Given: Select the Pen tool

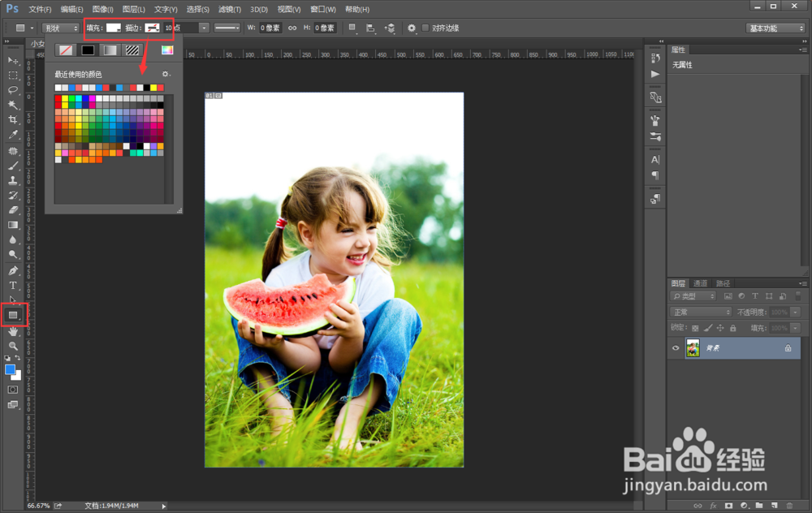Looking at the screenshot, I should pyautogui.click(x=13, y=271).
